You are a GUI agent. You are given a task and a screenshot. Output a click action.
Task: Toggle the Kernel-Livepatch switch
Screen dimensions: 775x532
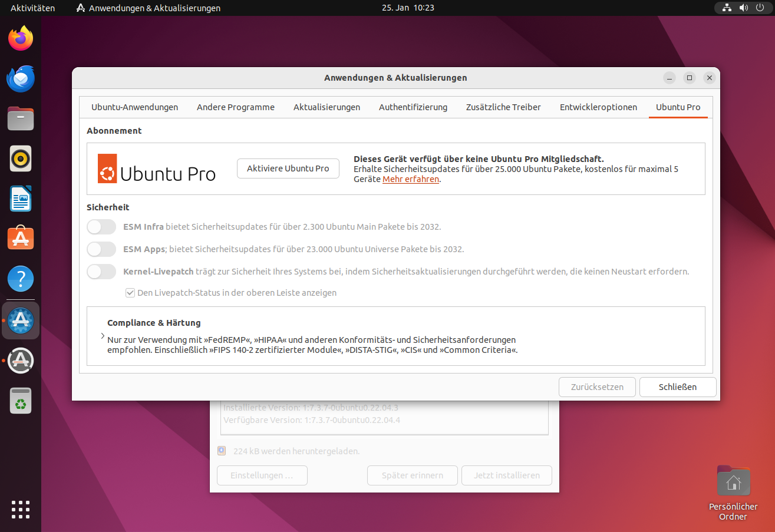[x=101, y=272]
